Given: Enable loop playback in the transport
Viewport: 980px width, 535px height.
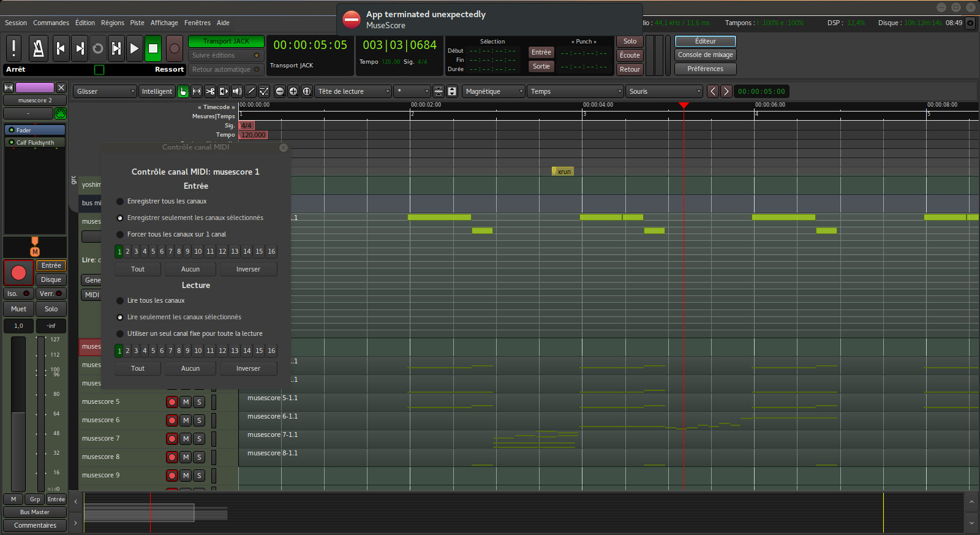Looking at the screenshot, I should [x=97, y=48].
